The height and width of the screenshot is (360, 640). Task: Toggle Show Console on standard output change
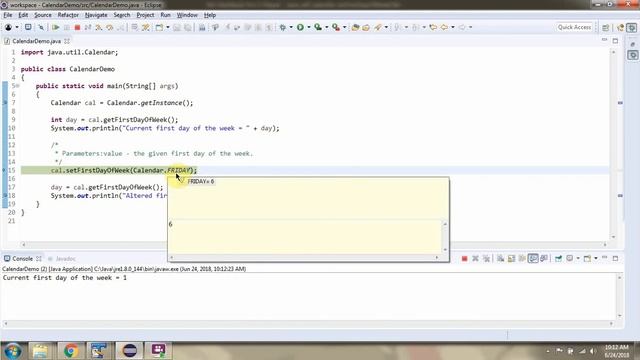533,258
